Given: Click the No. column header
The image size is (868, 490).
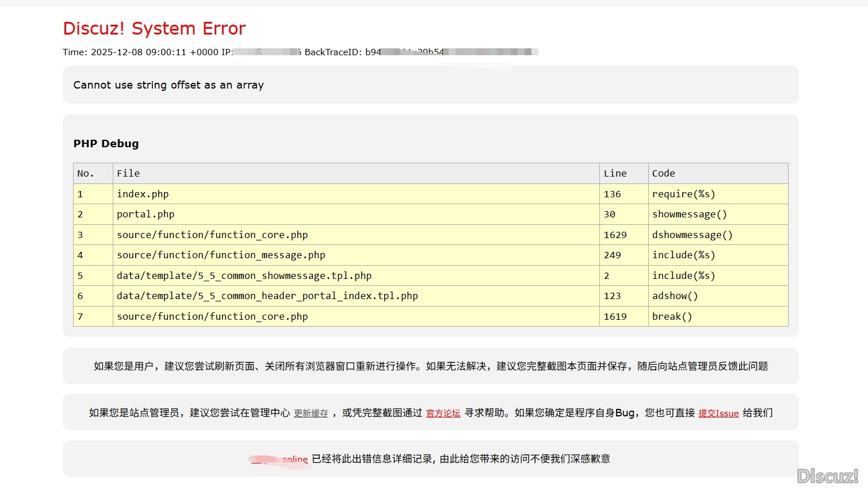Looking at the screenshot, I should tap(86, 173).
